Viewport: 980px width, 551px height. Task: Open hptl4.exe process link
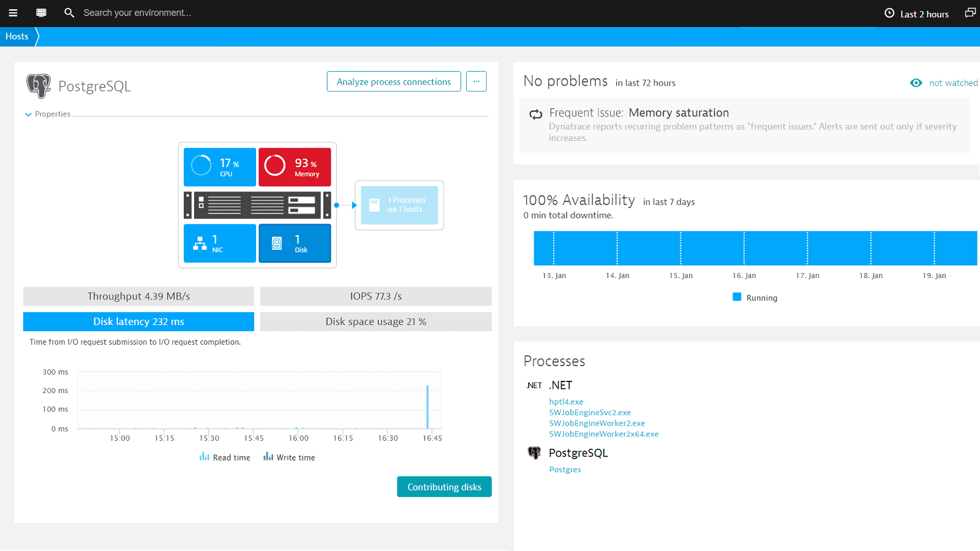click(x=566, y=402)
